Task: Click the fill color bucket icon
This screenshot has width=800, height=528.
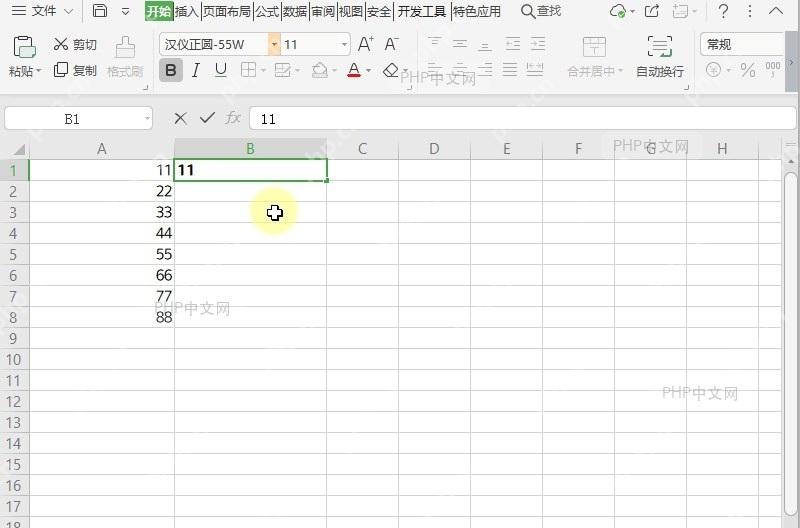Action: point(319,70)
